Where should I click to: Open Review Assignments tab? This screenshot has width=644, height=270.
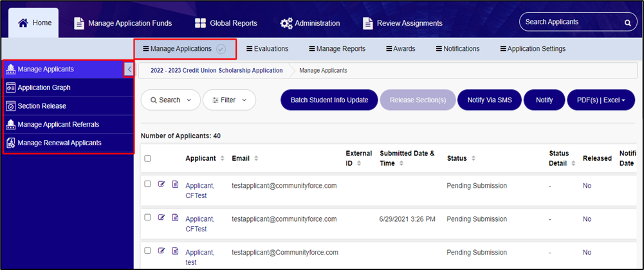click(x=403, y=23)
